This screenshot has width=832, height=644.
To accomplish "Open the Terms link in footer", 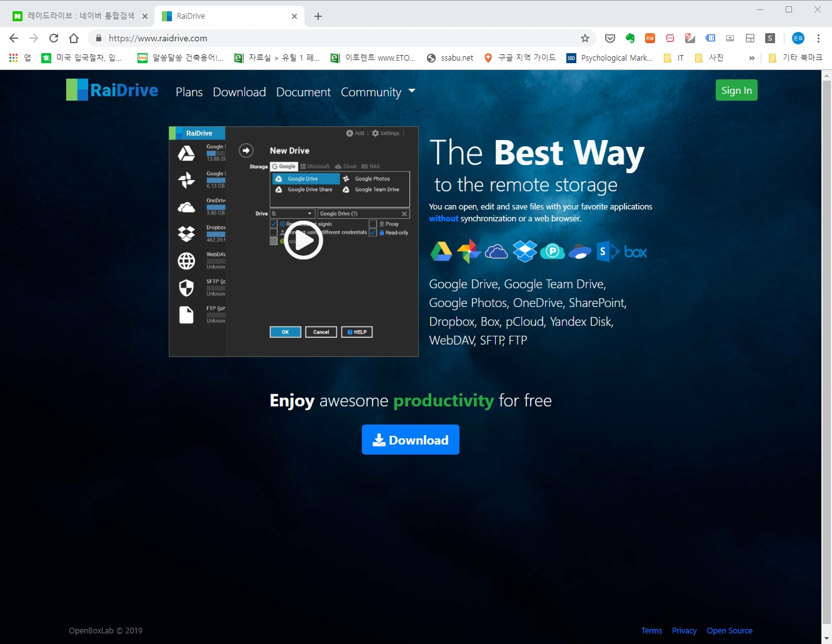I will pos(651,630).
